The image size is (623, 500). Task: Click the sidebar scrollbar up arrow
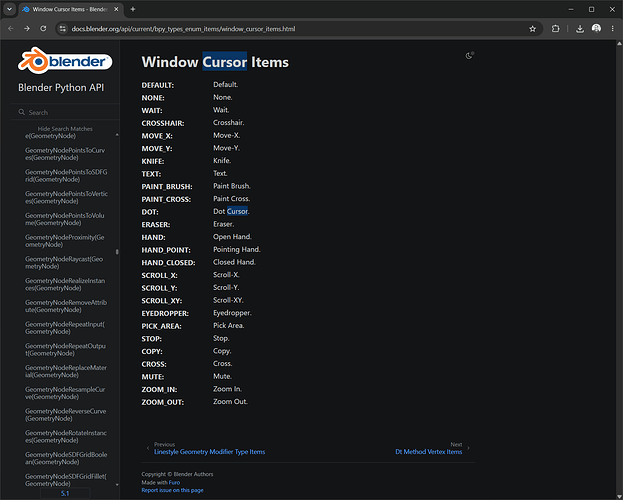pos(117,135)
